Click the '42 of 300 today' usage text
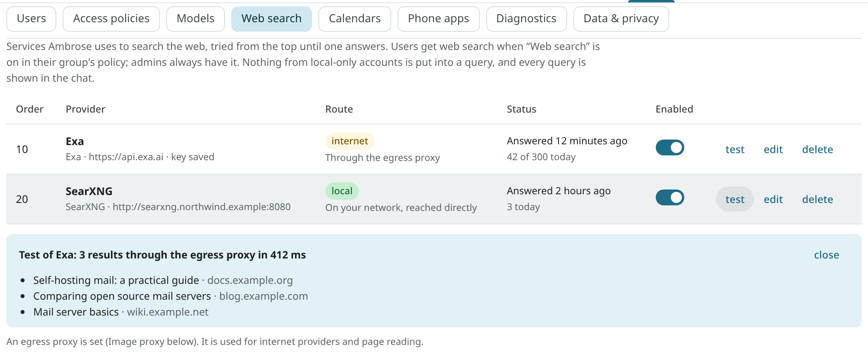Image resolution: width=868 pixels, height=356 pixels. point(541,157)
